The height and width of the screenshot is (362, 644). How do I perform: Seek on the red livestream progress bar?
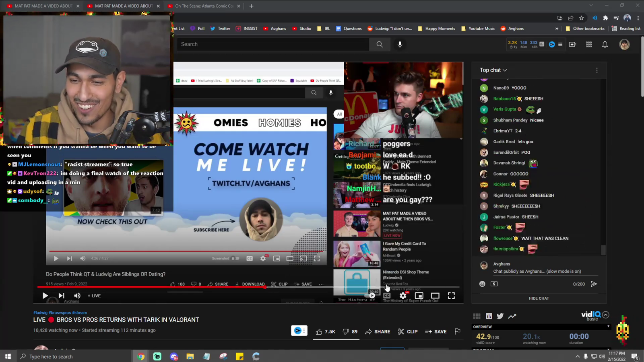(x=248, y=287)
